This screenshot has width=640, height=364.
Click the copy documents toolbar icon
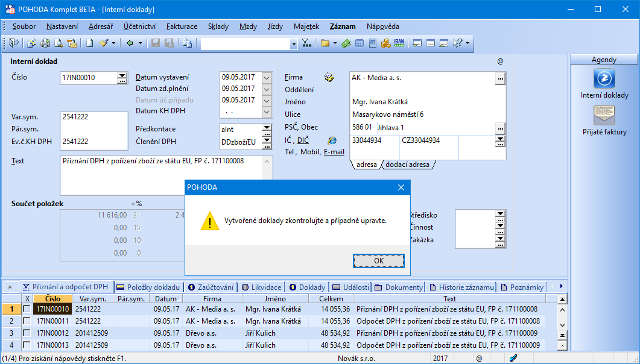31,43
